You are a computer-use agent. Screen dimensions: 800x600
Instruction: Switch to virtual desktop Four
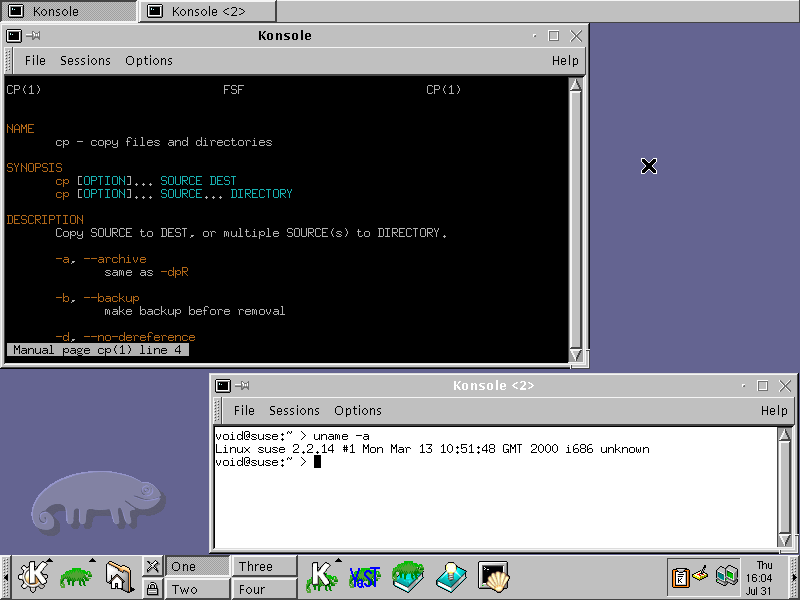pyautogui.click(x=264, y=589)
